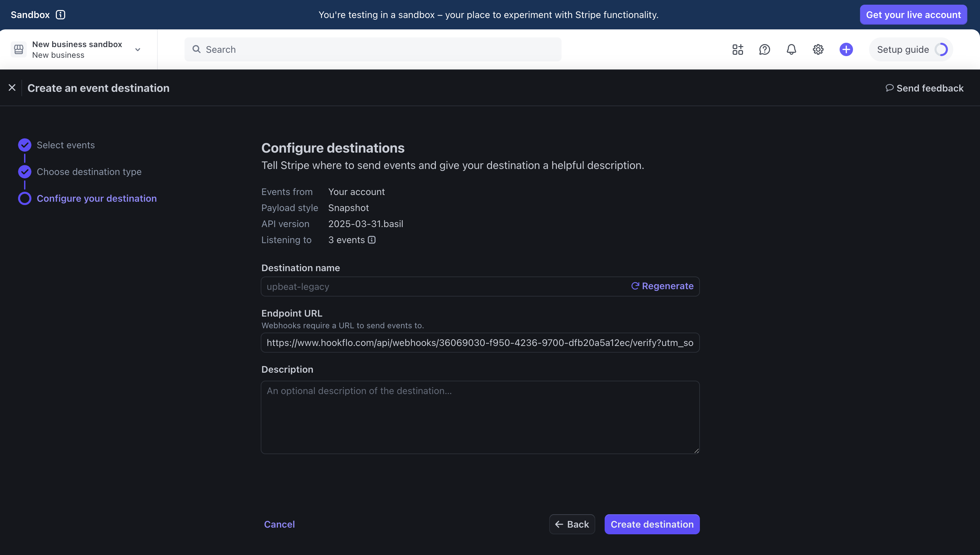Image resolution: width=980 pixels, height=555 pixels.
Task: Open the Setup guide progress menu
Action: [910, 49]
